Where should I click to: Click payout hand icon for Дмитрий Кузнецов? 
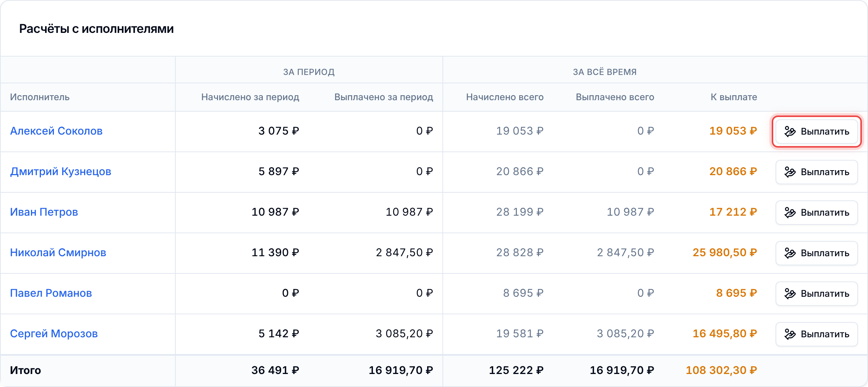pyautogui.click(x=790, y=172)
